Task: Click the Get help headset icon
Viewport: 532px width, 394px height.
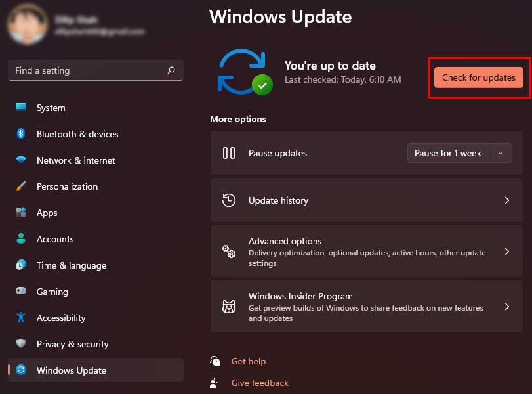Action: pos(215,361)
